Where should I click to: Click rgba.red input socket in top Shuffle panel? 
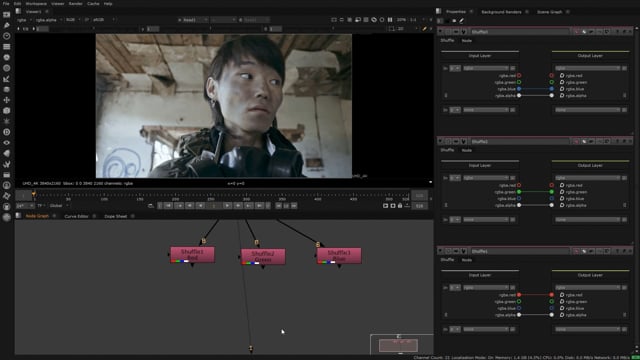click(x=519, y=76)
